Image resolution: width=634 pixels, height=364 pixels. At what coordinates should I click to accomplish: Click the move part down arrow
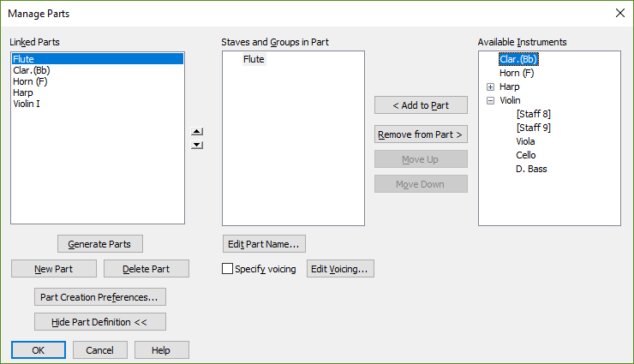click(197, 145)
